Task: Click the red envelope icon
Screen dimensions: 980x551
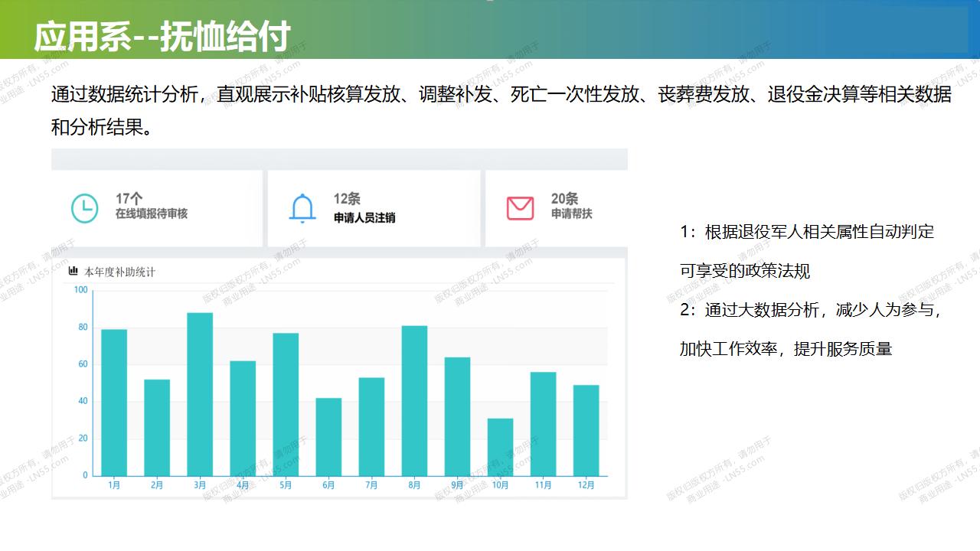Action: [x=520, y=208]
